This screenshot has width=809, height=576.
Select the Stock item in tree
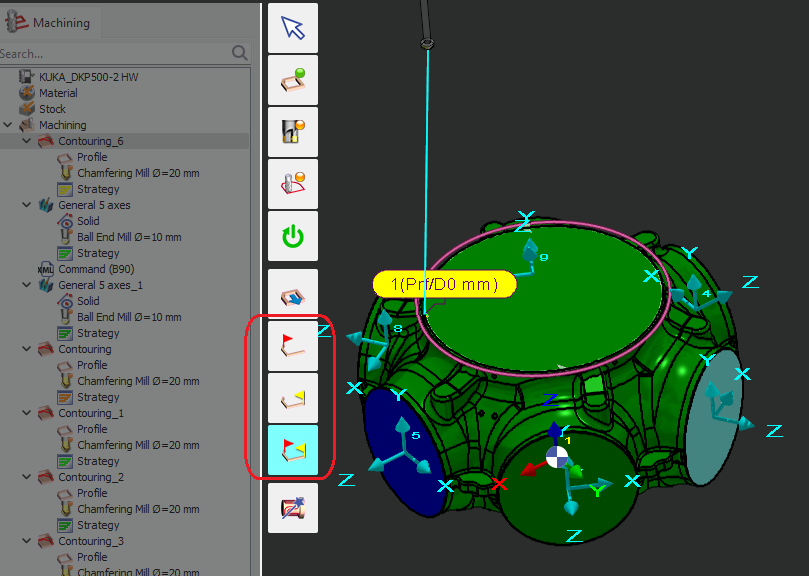pos(52,109)
